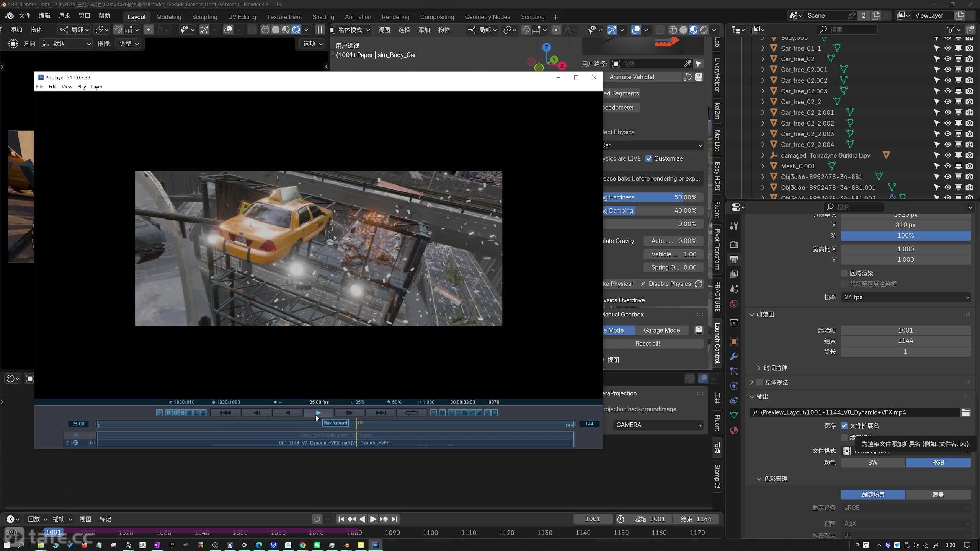980x551 pixels.
Task: Adjust the Hardness 50.00% slider
Action: point(653,197)
